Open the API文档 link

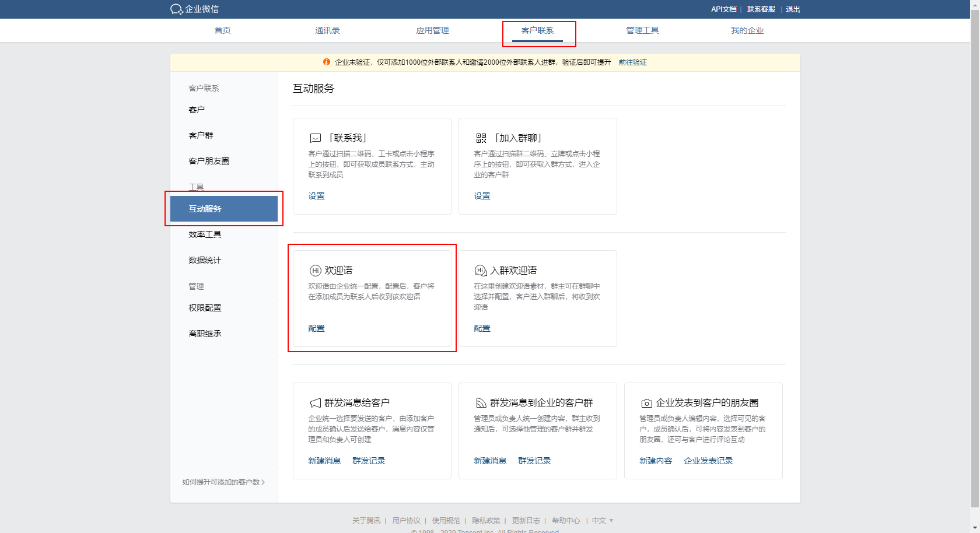(724, 9)
